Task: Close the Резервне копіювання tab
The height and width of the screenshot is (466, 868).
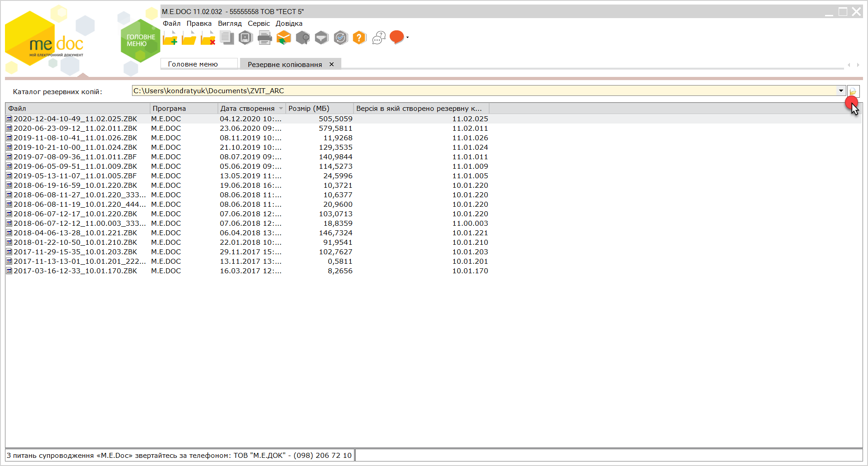Action: point(331,64)
